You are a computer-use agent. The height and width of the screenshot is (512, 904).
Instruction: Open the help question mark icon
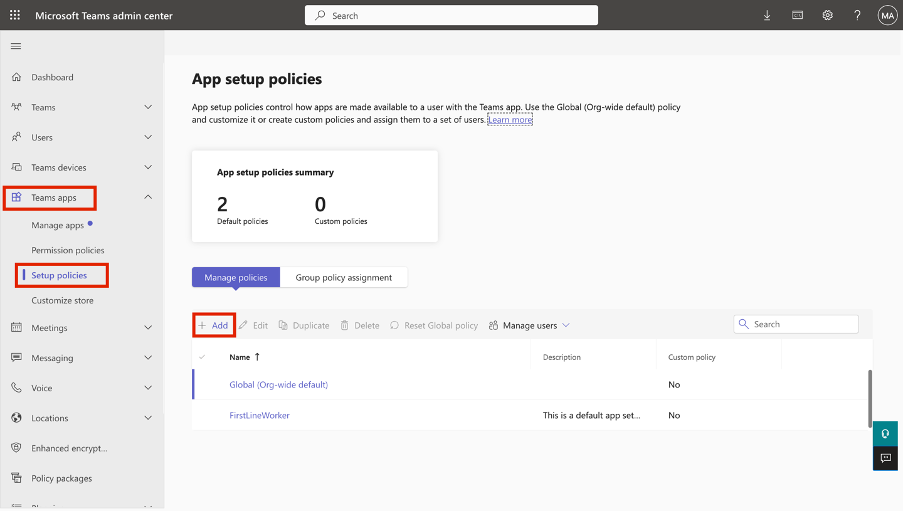pos(857,16)
